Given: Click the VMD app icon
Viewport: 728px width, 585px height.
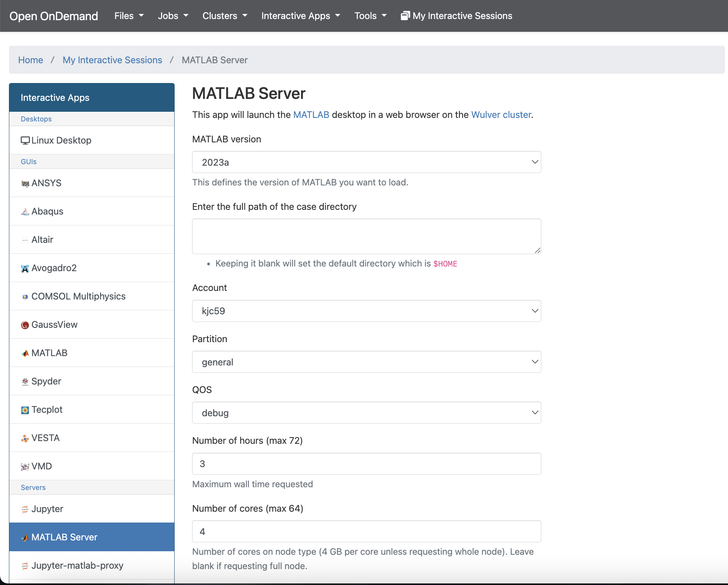Looking at the screenshot, I should click(25, 467).
